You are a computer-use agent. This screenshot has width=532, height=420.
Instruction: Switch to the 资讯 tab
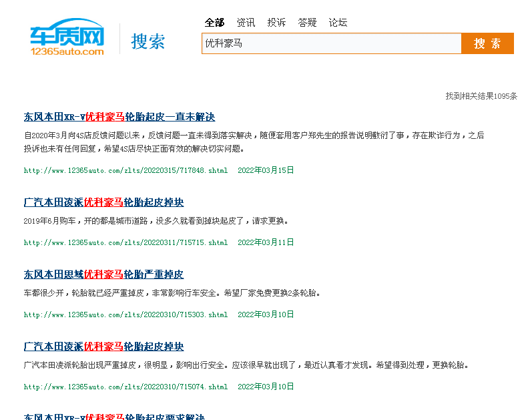(246, 23)
